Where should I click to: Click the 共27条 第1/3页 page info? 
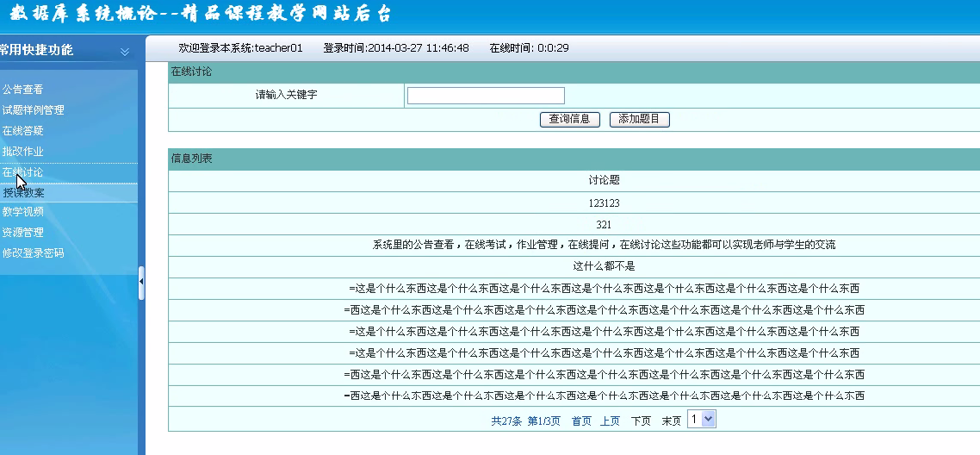pyautogui.click(x=525, y=421)
